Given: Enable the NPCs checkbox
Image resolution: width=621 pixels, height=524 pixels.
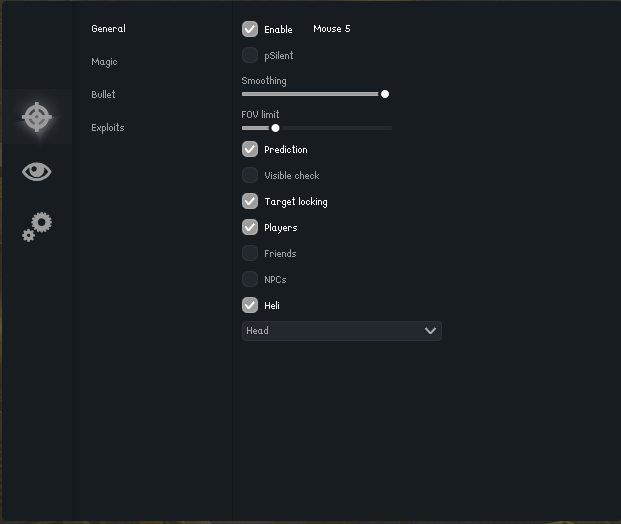Looking at the screenshot, I should [x=250, y=279].
